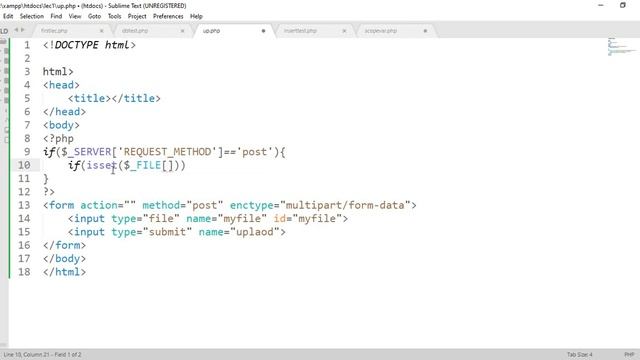This screenshot has height=360, width=640.
Task: Open the Find menu
Action: tap(56, 16)
